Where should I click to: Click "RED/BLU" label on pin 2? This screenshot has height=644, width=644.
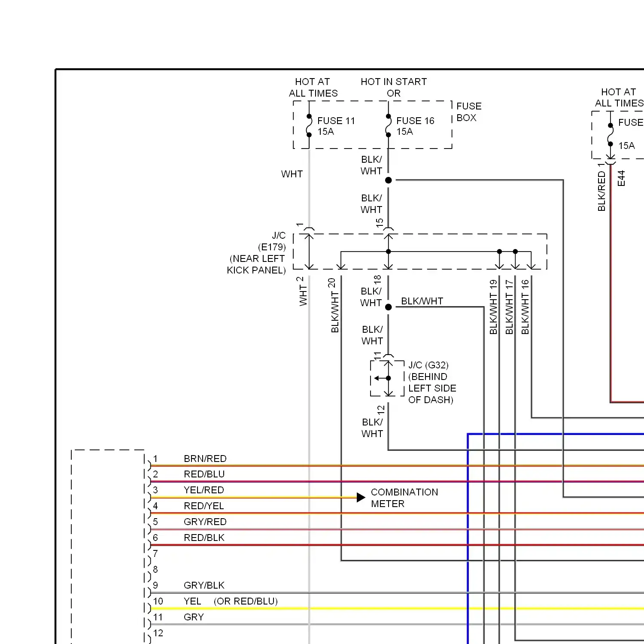tap(204, 474)
